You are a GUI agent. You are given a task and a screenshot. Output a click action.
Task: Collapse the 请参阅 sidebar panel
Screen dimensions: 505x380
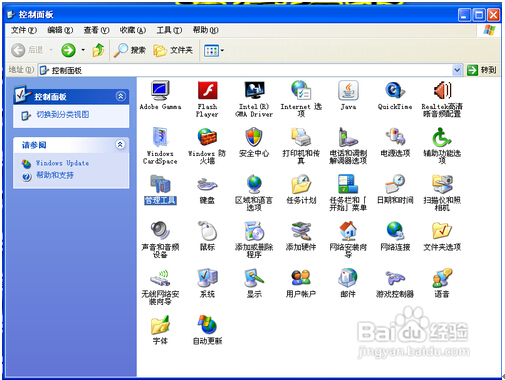[120, 144]
